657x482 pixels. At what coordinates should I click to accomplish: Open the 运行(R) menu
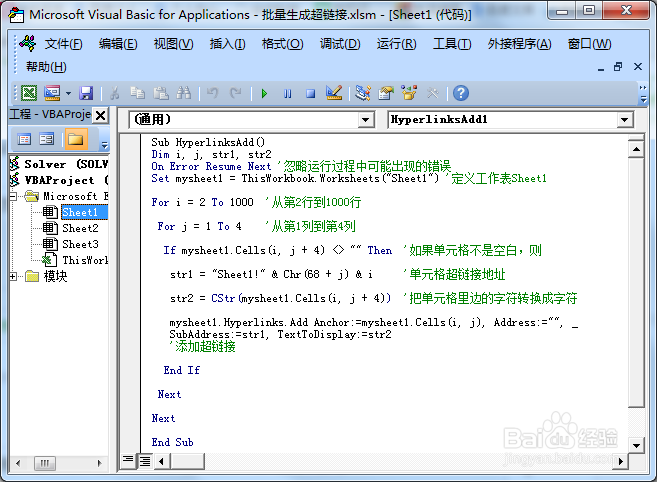click(396, 44)
